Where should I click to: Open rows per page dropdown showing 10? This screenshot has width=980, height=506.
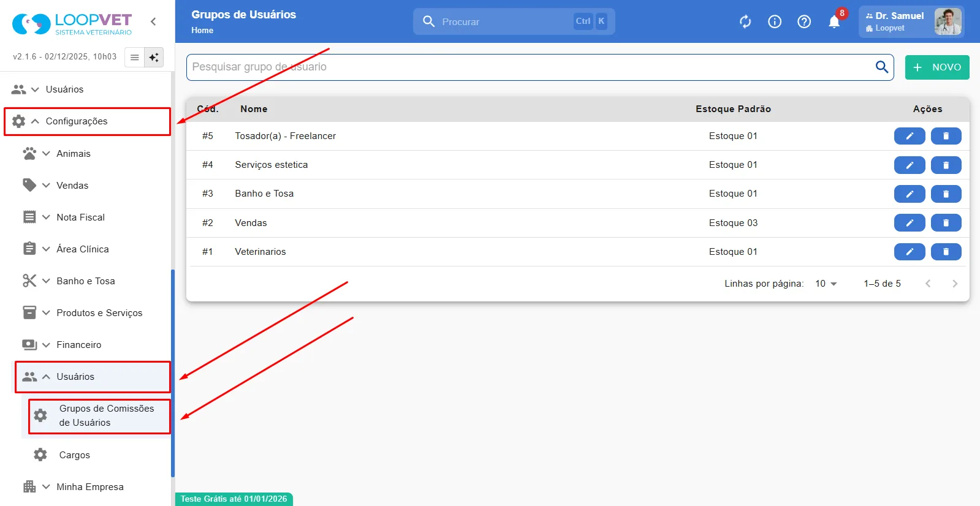826,284
